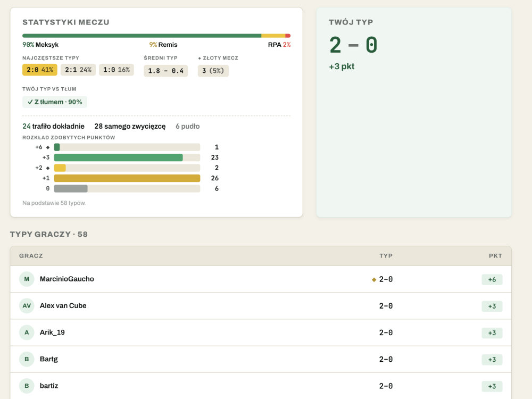This screenshot has width=532, height=399.
Task: Sort by GRACZ column header
Action: (x=31, y=256)
